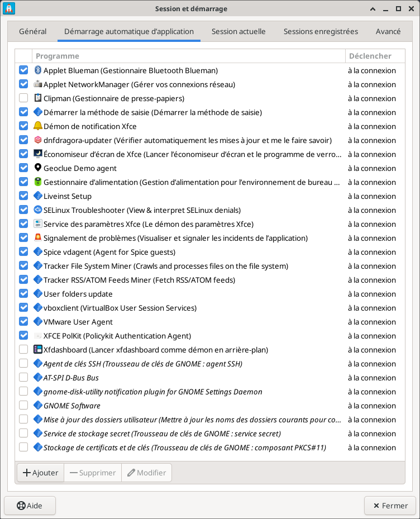Click the Signalement de problèmes siren icon

coord(38,237)
